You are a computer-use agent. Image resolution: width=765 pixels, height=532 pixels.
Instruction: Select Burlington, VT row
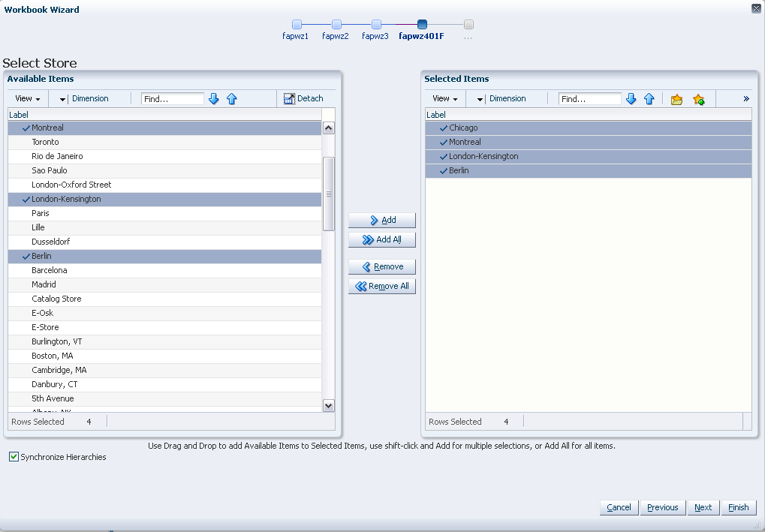165,341
